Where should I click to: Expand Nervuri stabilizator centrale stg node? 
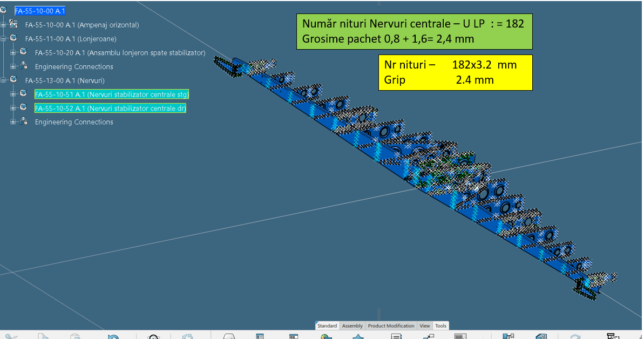coord(13,94)
